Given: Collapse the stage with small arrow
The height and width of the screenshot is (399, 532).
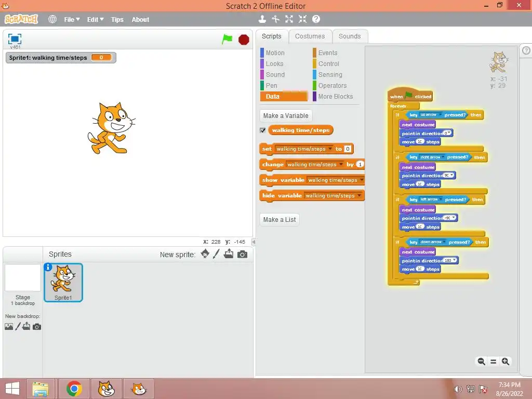Looking at the screenshot, I should pyautogui.click(x=254, y=242).
